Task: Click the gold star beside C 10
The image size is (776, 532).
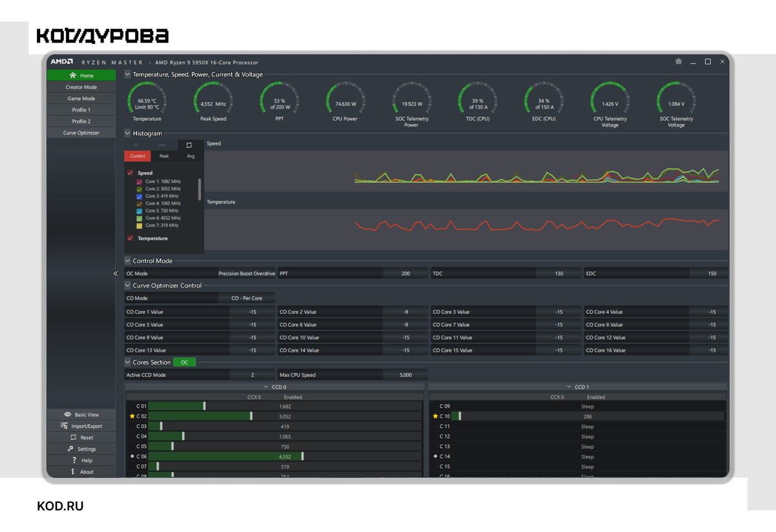Action: coord(435,416)
